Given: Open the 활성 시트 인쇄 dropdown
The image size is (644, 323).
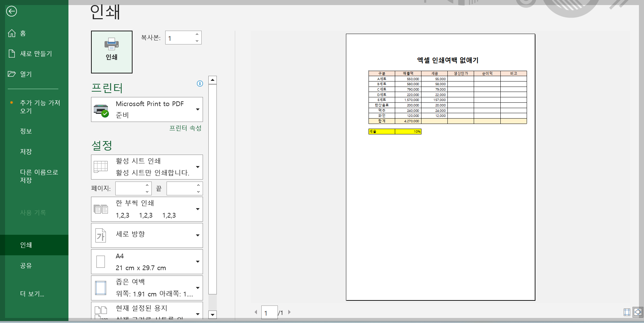Looking at the screenshot, I should click(147, 167).
